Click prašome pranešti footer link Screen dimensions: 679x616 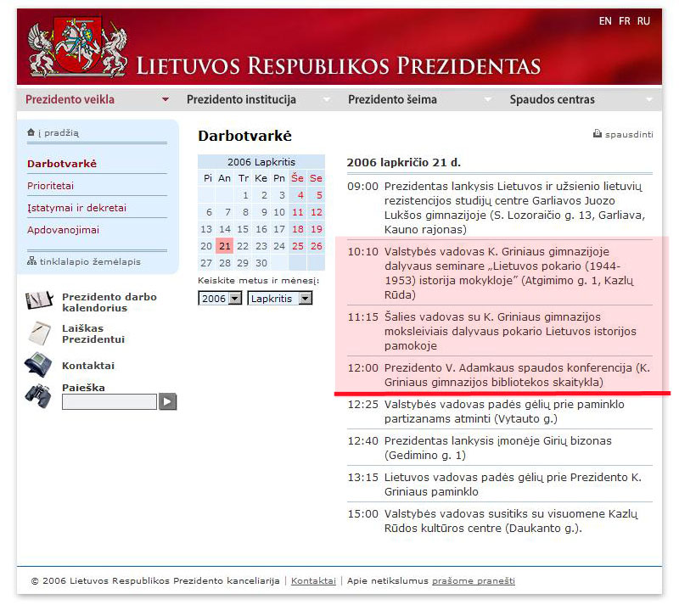point(474,580)
